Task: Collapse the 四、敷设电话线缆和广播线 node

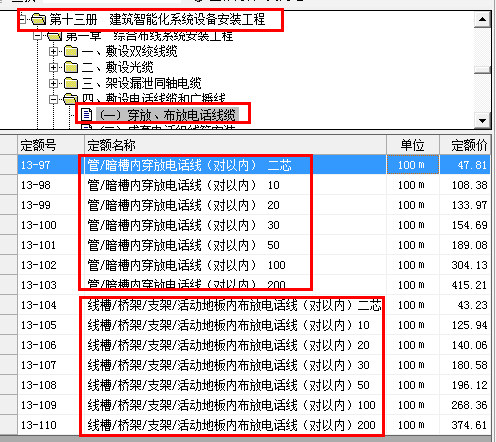Action: (x=53, y=99)
